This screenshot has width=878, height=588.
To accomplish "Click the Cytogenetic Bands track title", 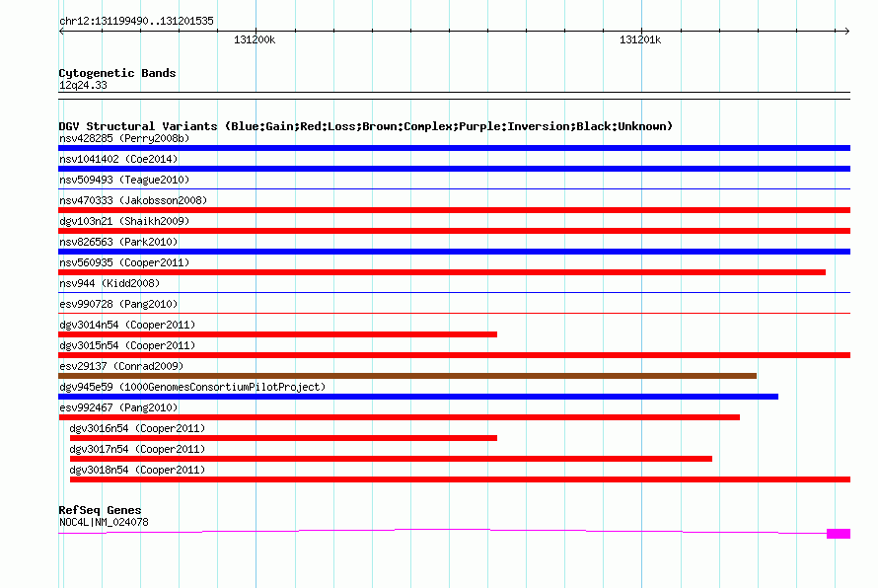I will coord(117,73).
